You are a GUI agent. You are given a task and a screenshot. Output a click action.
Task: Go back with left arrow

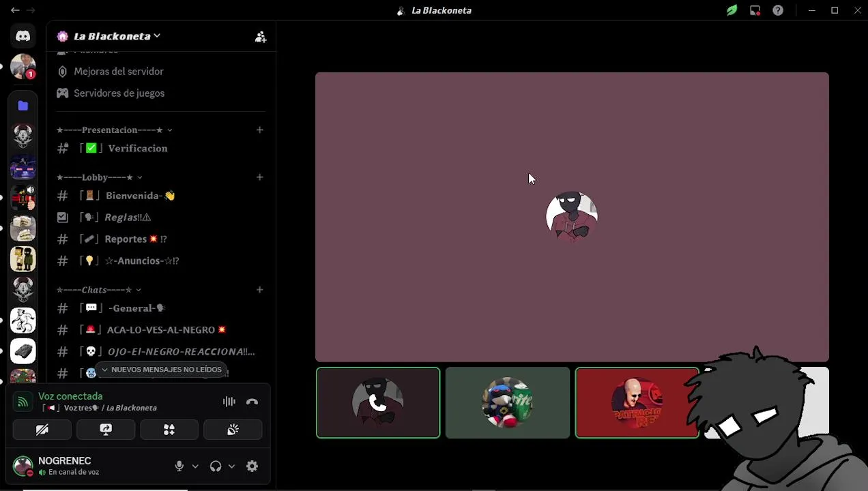click(15, 10)
